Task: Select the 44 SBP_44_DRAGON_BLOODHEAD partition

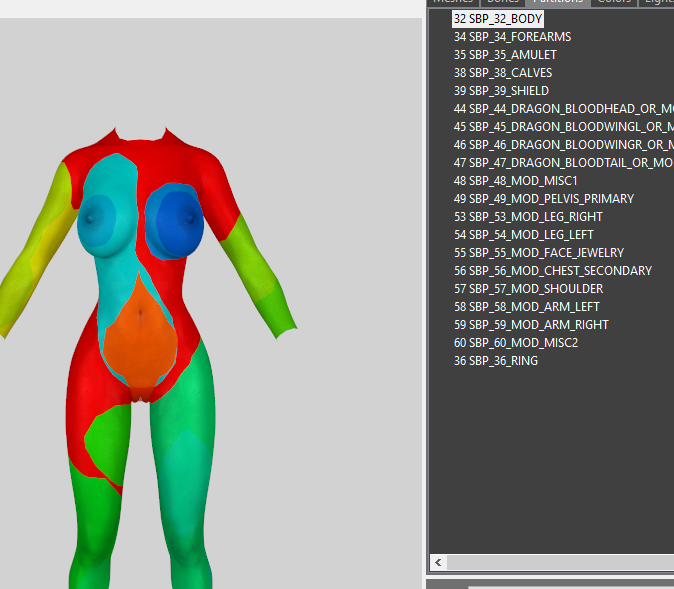Action: click(564, 109)
